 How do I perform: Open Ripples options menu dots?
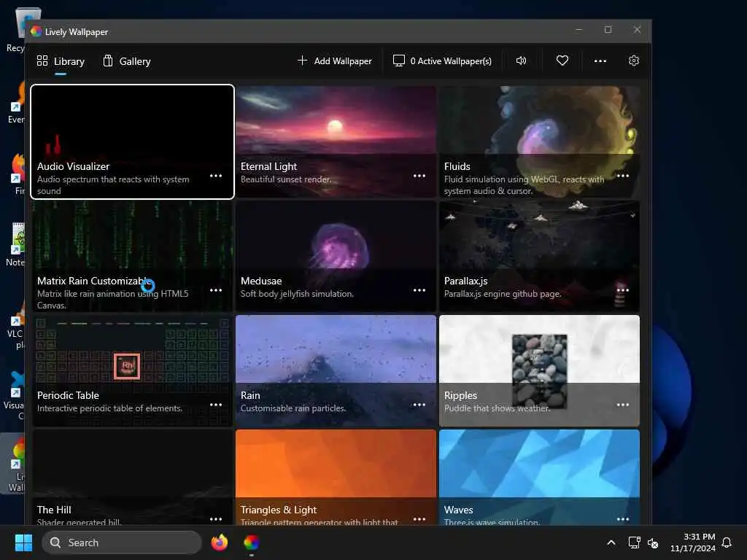coord(623,405)
